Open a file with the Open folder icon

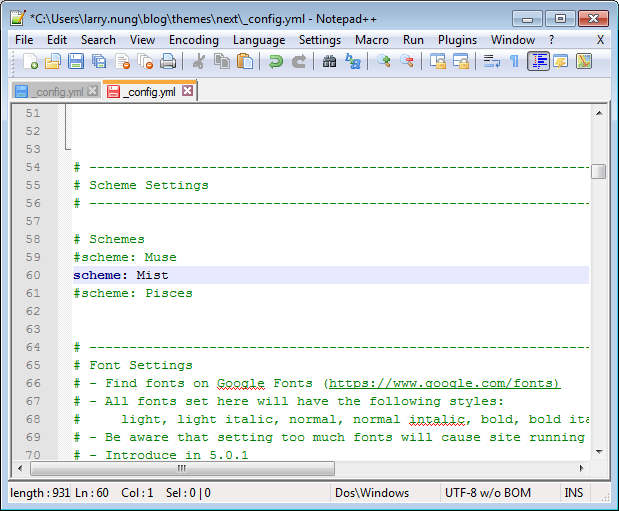coord(53,62)
